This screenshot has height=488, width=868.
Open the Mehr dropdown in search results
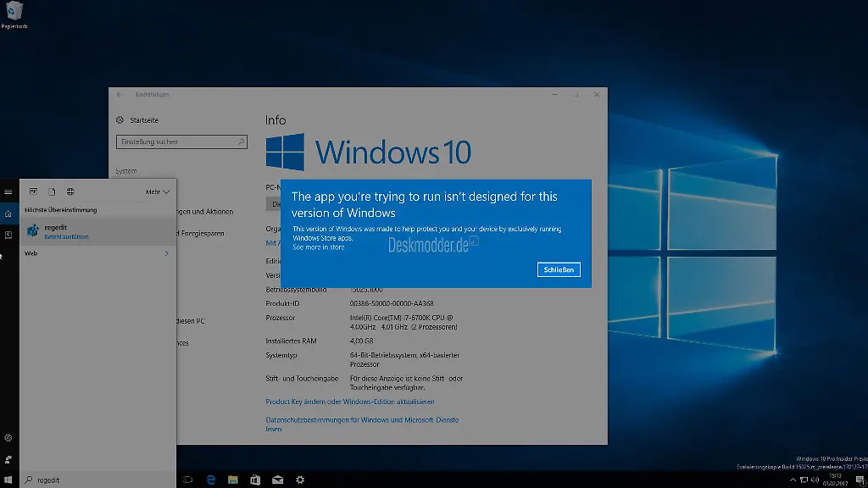[x=158, y=192]
